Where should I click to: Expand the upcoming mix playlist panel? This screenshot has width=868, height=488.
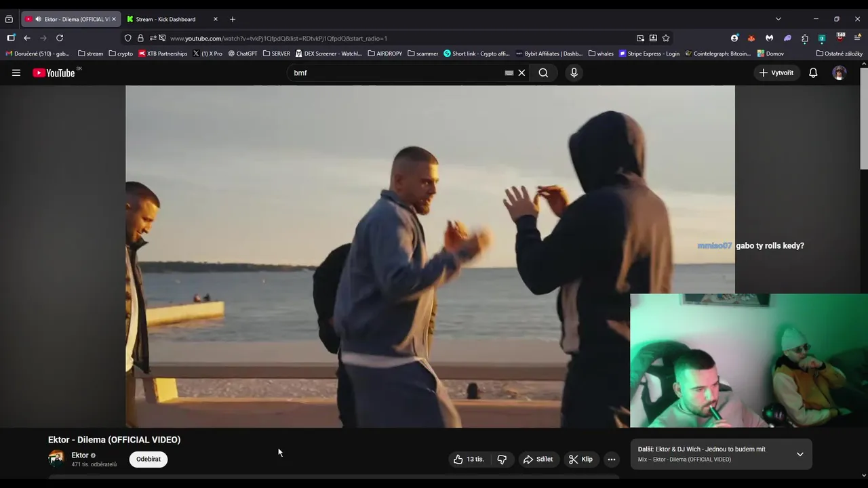(800, 454)
